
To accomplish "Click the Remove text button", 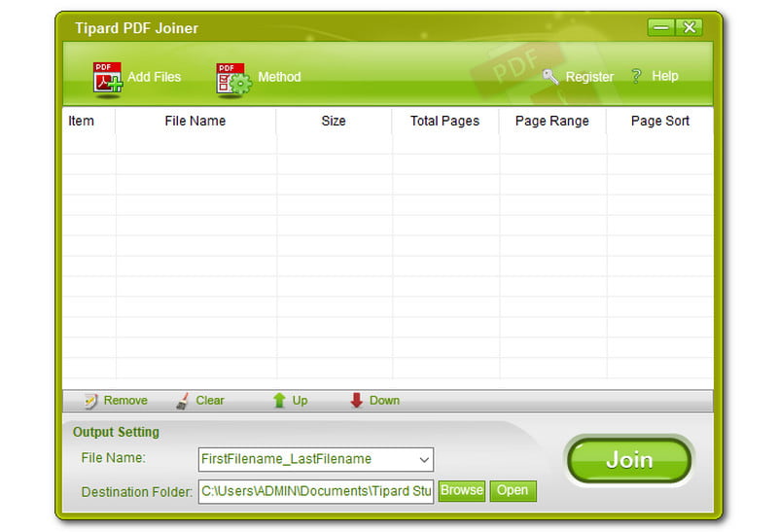I will 125,401.
